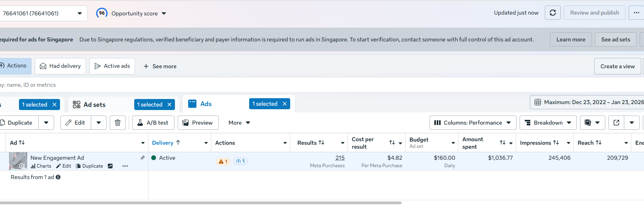Open Charts for New Engagement Ad
This screenshot has width=644, height=209.
(x=41, y=166)
